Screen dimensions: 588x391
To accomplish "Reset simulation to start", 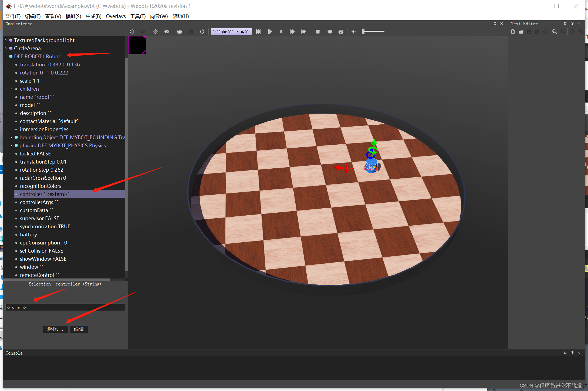I will tap(258, 32).
